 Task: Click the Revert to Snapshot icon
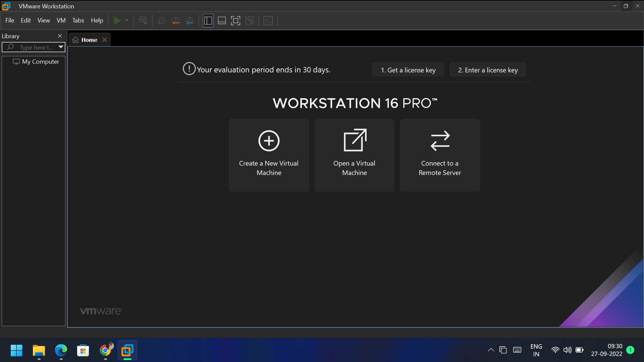175,20
